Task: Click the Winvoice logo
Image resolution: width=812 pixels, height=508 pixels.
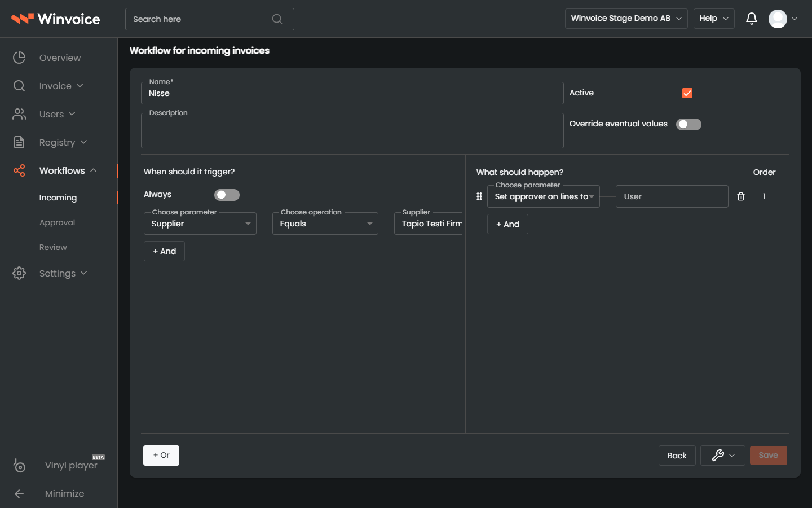Action: (56, 19)
